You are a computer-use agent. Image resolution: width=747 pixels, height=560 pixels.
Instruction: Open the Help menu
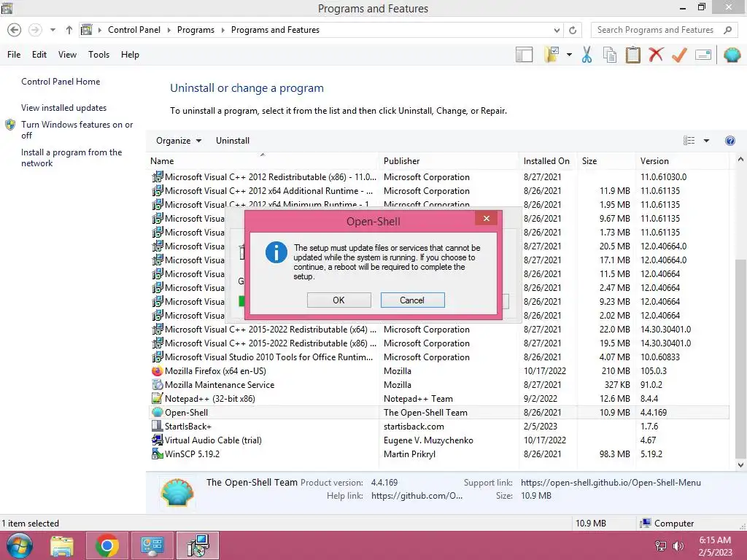point(130,55)
